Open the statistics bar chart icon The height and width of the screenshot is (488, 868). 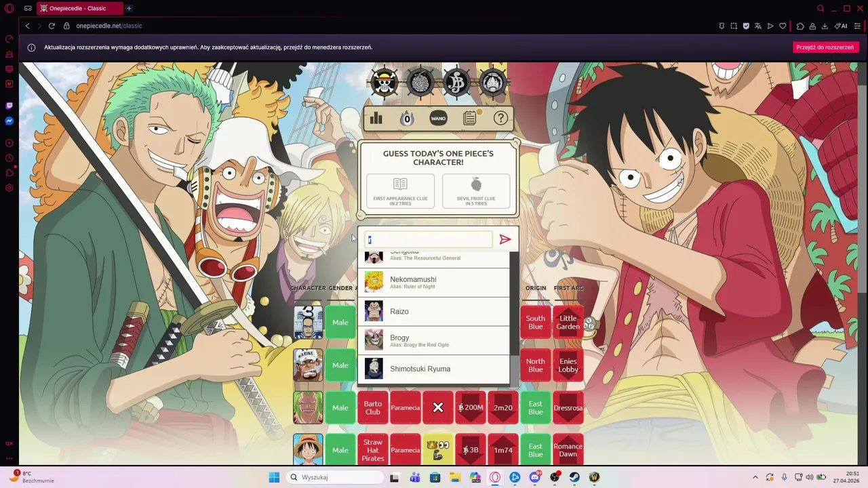(376, 119)
